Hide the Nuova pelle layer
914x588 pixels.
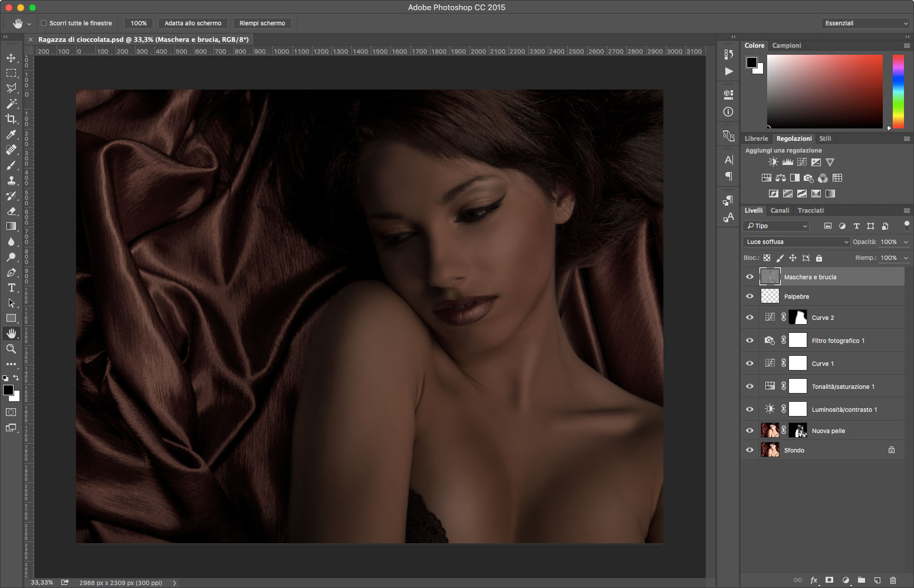(749, 431)
